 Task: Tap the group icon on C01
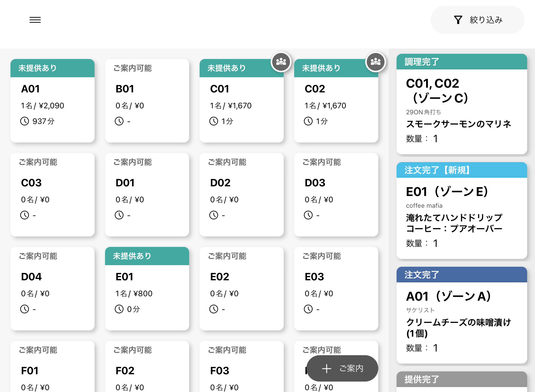pos(281,62)
